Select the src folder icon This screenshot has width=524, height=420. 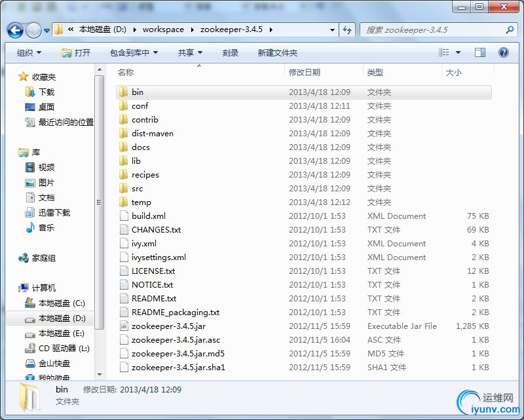pos(123,188)
